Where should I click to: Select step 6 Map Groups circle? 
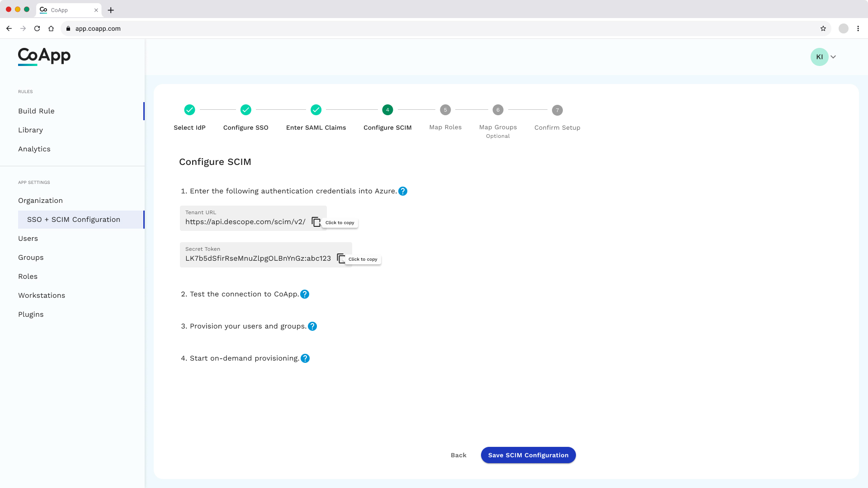click(498, 110)
